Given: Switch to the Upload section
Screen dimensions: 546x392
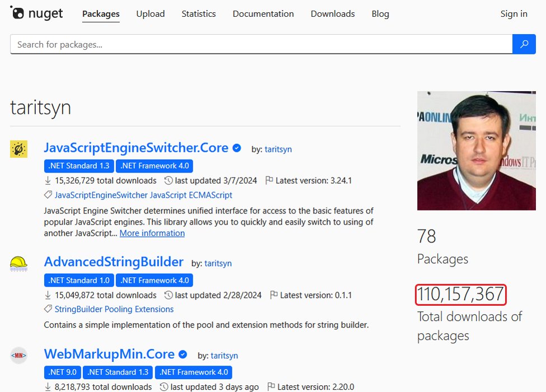Looking at the screenshot, I should pos(150,13).
